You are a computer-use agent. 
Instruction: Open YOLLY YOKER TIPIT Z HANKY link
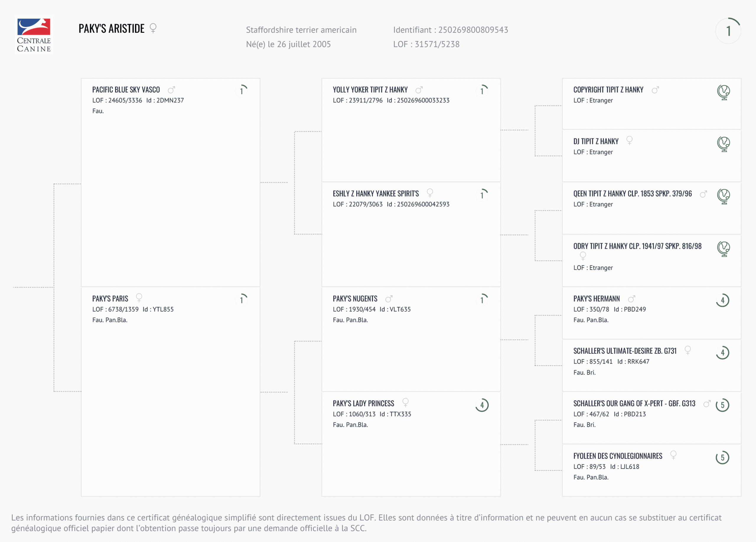[x=370, y=90]
